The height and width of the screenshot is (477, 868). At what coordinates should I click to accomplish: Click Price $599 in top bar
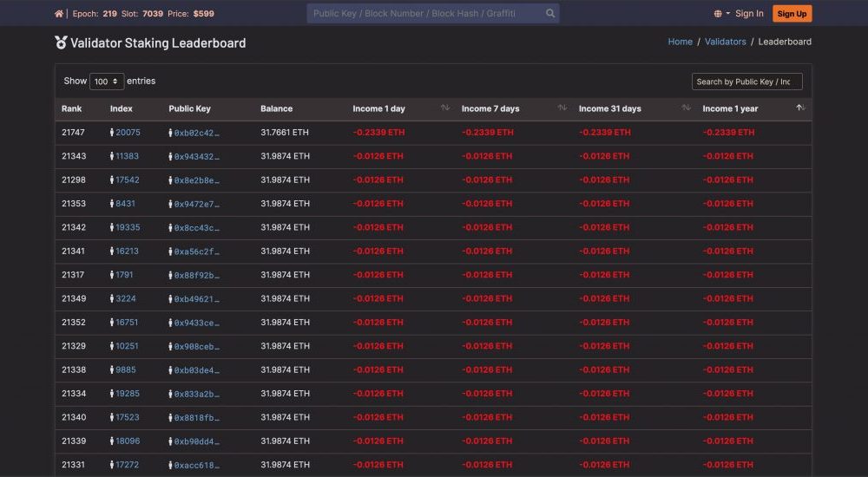pos(191,14)
